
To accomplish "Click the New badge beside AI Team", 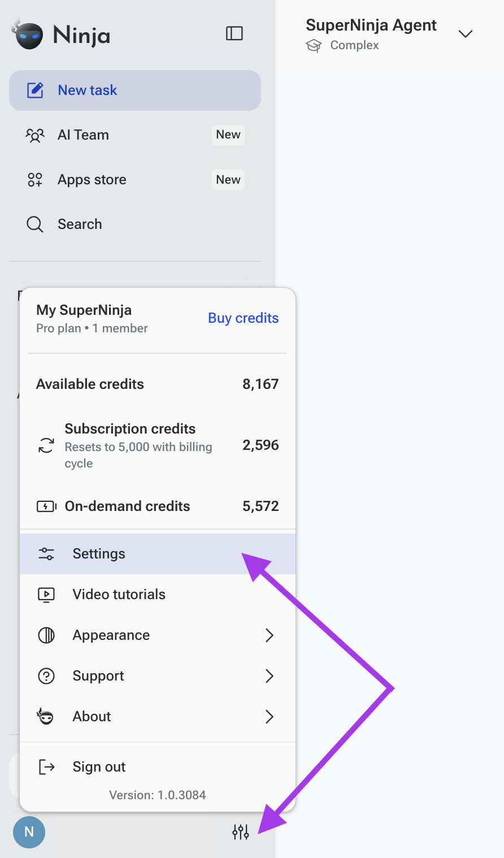I will pyautogui.click(x=228, y=135).
